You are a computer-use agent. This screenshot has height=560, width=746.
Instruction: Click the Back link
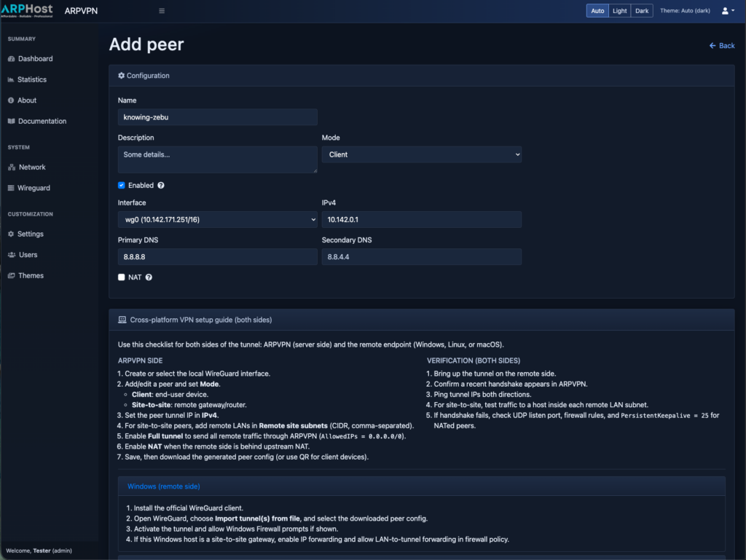[x=721, y=45]
